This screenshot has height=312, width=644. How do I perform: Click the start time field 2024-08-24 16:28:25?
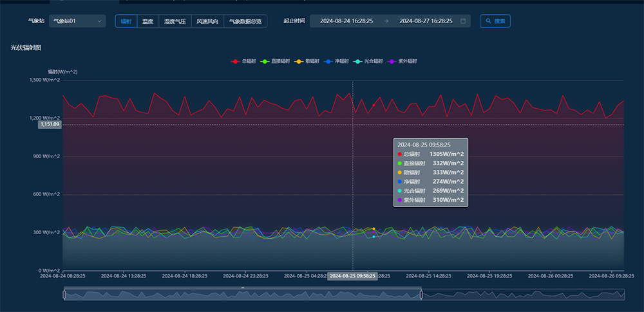click(346, 21)
